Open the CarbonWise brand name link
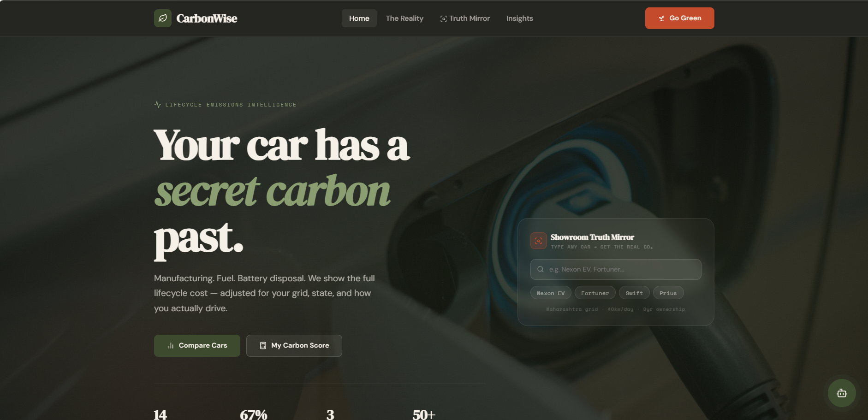868x420 pixels. pos(207,18)
